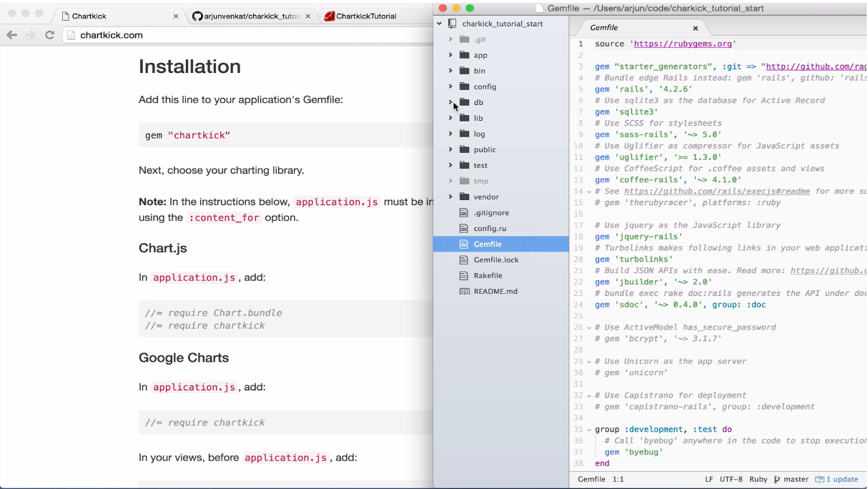Expand the tmp folder arrow
Screen dimensions: 868x489
pos(450,181)
